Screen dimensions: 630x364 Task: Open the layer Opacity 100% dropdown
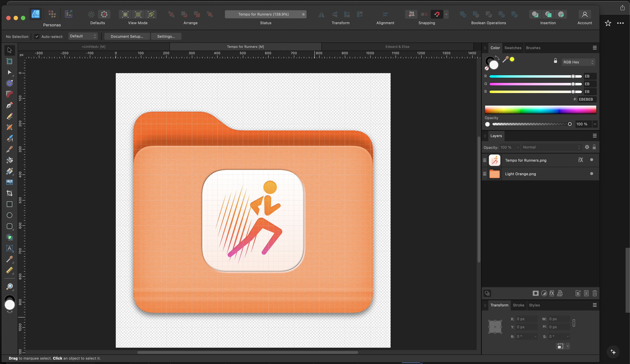pos(518,147)
